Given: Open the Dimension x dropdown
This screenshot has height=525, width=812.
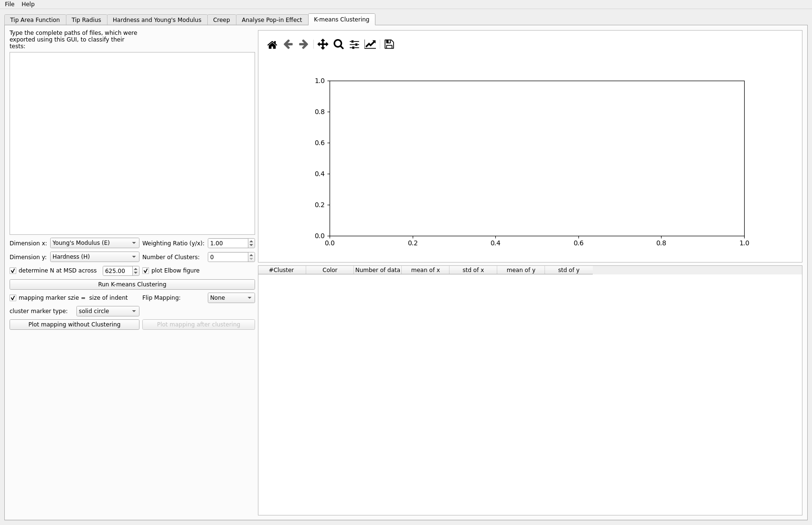Looking at the screenshot, I should [94, 243].
